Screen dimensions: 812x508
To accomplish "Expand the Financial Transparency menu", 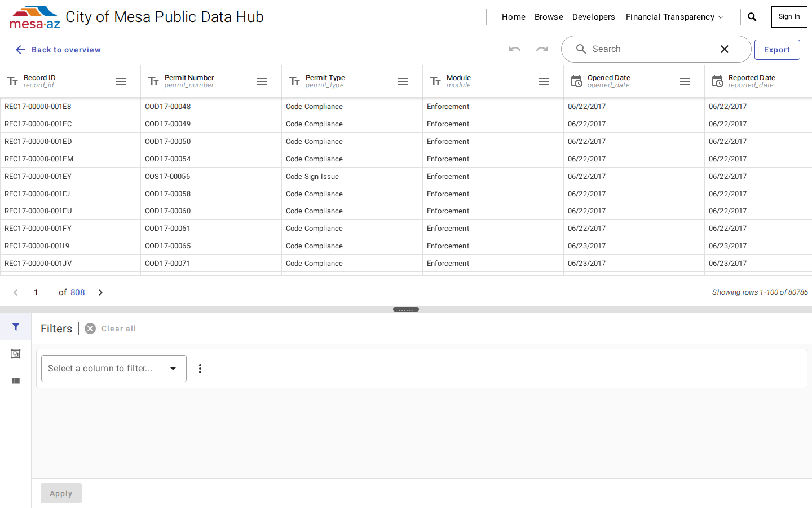I will coord(674,17).
